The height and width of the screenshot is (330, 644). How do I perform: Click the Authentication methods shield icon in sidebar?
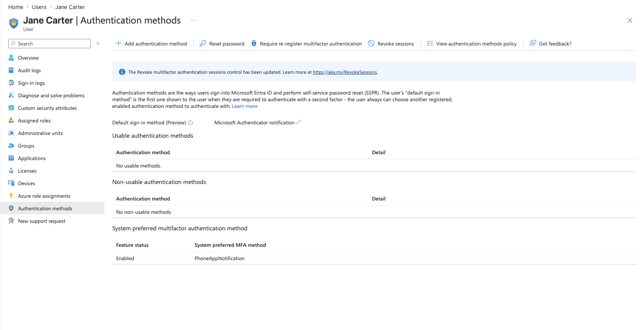pos(11,208)
